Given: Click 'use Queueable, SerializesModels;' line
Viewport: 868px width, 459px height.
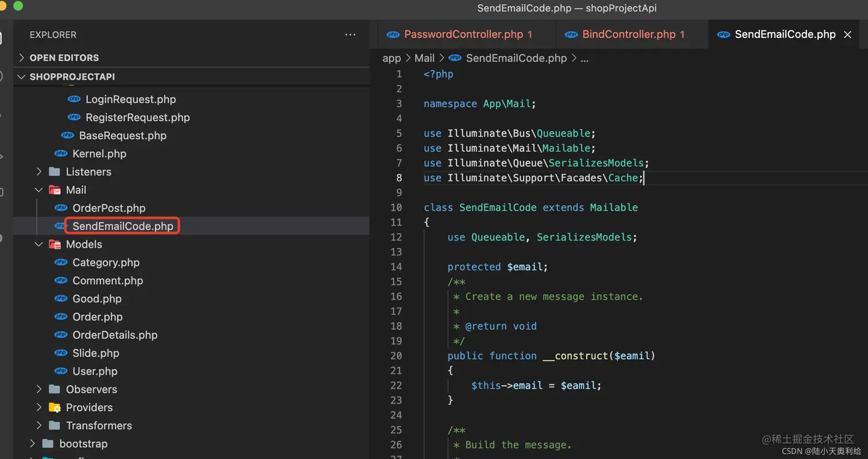Looking at the screenshot, I should 542,237.
